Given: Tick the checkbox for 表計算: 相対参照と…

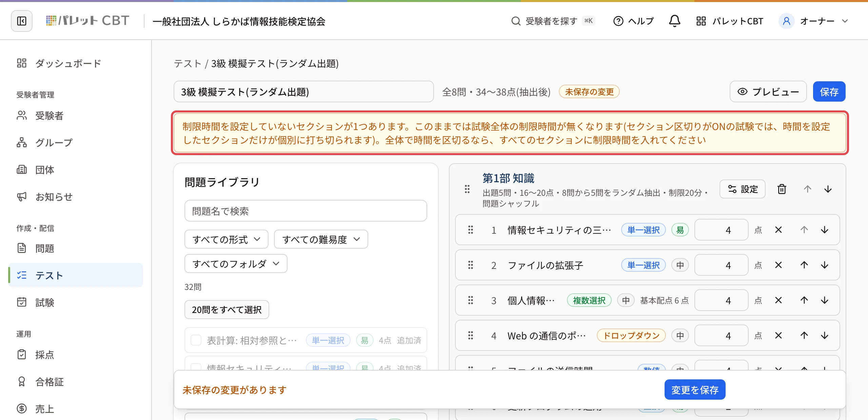Looking at the screenshot, I should pos(196,340).
